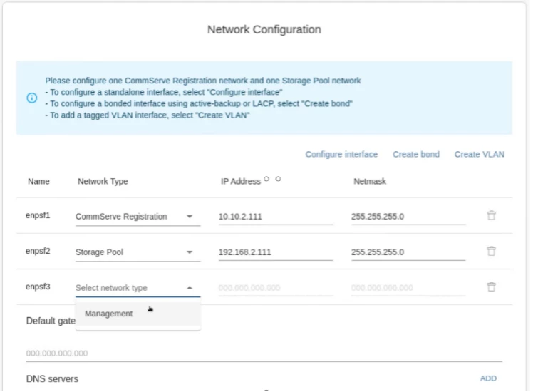Click trash icon for enpsf2 row
Viewport: 533px width, 392px height.
click(491, 251)
